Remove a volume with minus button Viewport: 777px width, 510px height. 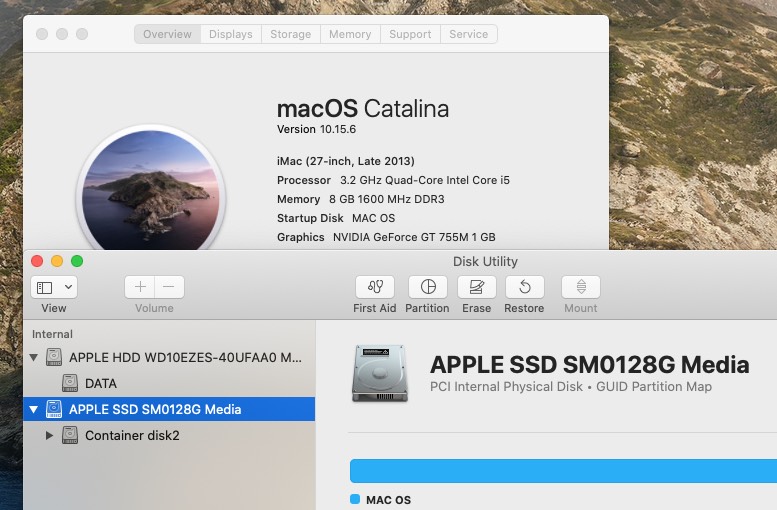(169, 287)
